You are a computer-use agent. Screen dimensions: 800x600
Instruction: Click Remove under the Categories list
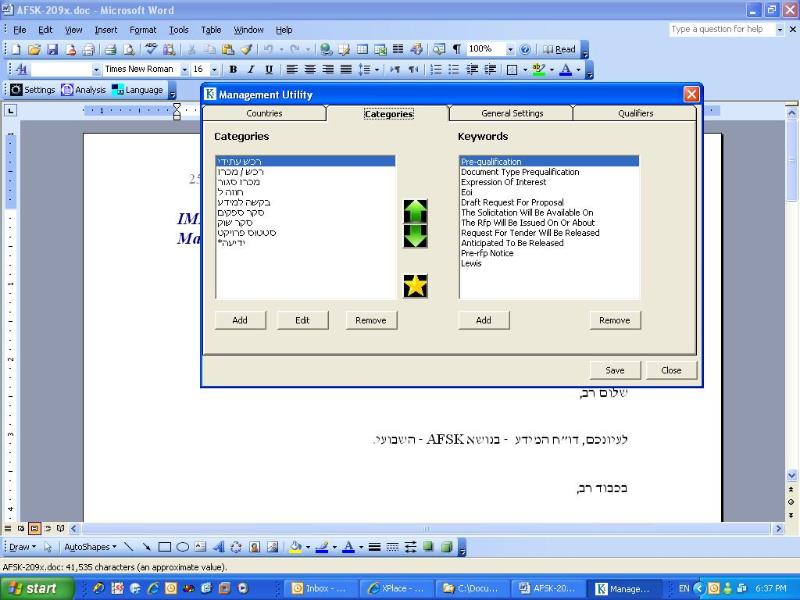371,320
